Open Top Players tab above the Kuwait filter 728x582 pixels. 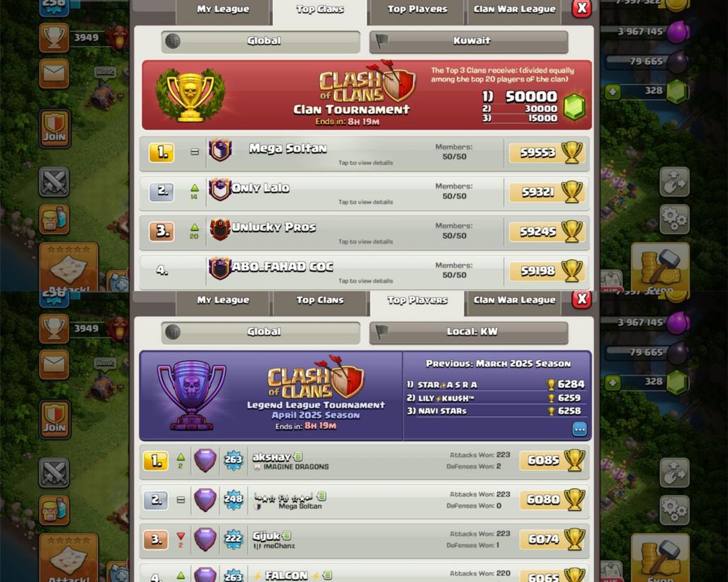pos(417,10)
